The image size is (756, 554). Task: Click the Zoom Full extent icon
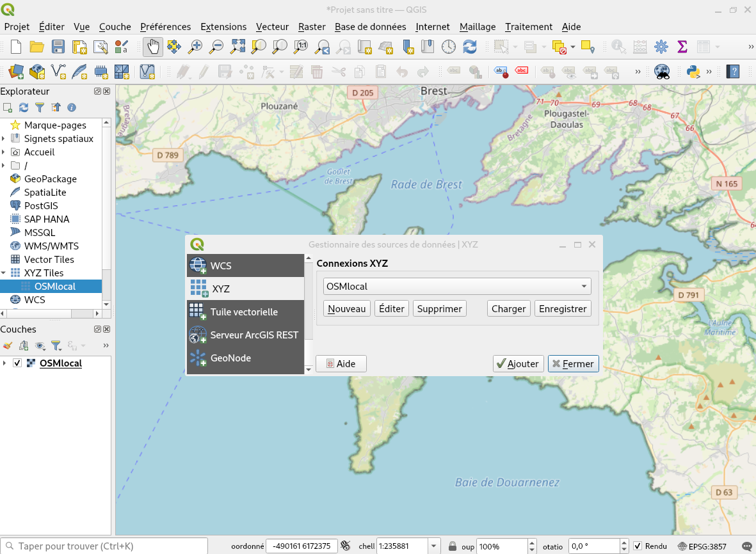pos(237,47)
